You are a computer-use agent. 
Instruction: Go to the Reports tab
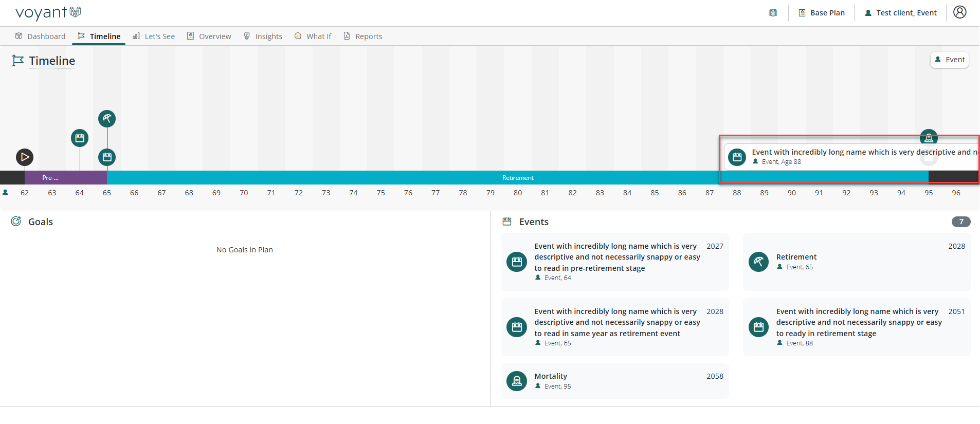pyautogui.click(x=363, y=36)
